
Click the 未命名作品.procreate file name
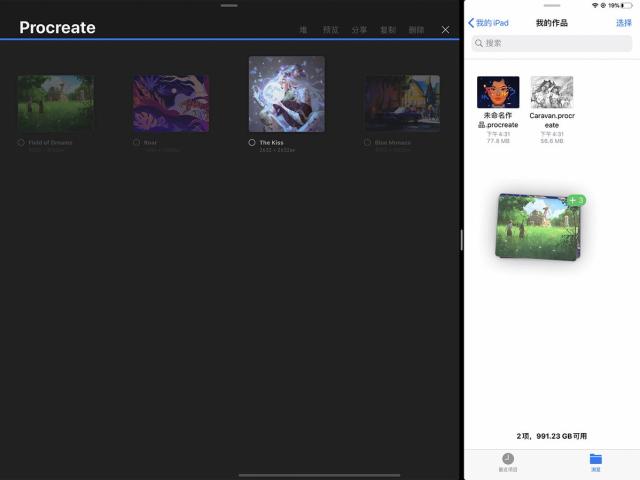coord(498,120)
